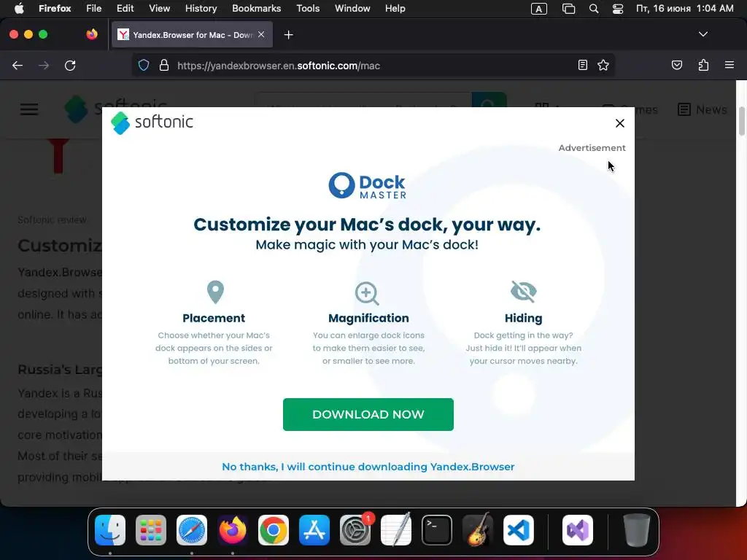Open Spotlight search in menu bar

pos(594,9)
